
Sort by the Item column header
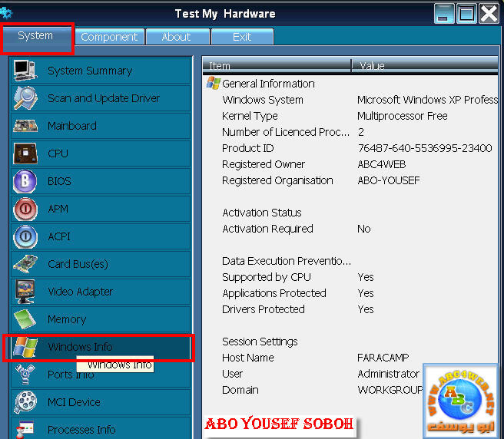tap(277, 65)
